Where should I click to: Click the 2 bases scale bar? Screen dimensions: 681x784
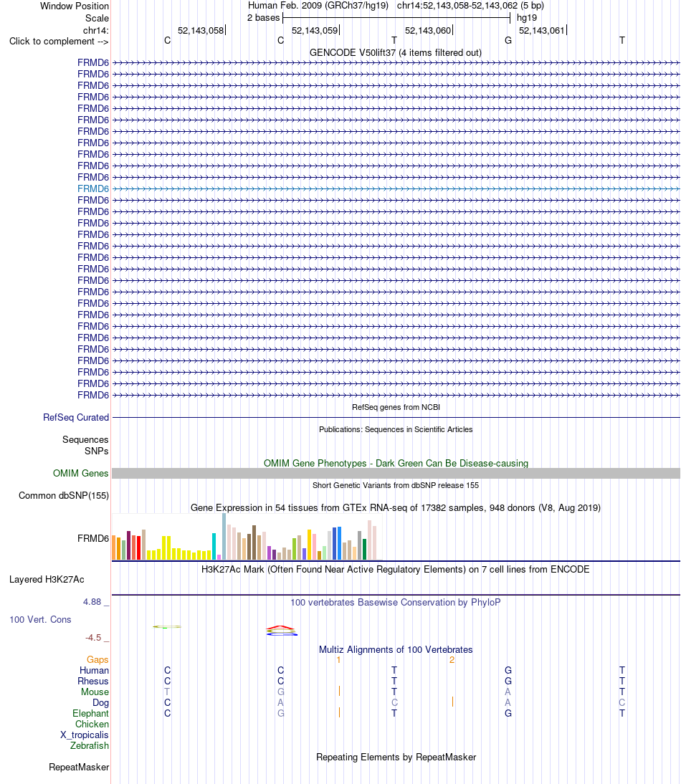[x=396, y=18]
